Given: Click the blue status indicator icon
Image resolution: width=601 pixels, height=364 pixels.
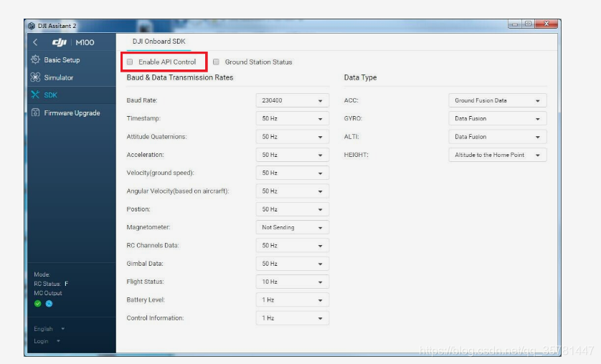Looking at the screenshot, I should (x=49, y=304).
